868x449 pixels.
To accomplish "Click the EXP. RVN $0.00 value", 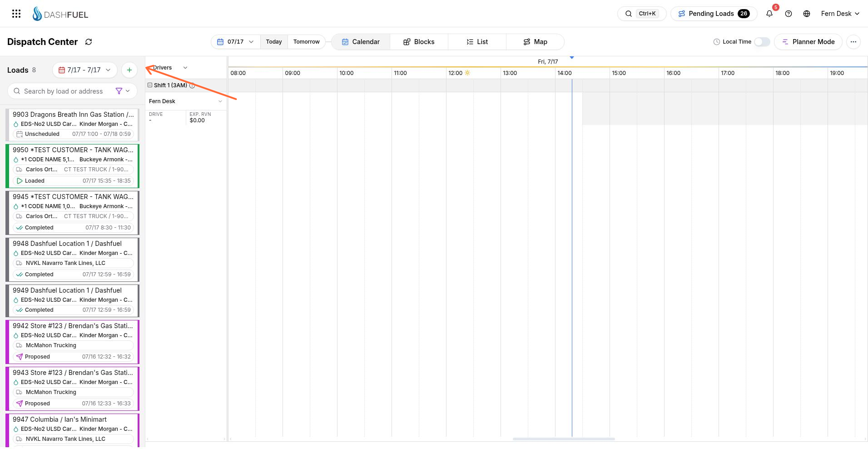I will pyautogui.click(x=197, y=120).
